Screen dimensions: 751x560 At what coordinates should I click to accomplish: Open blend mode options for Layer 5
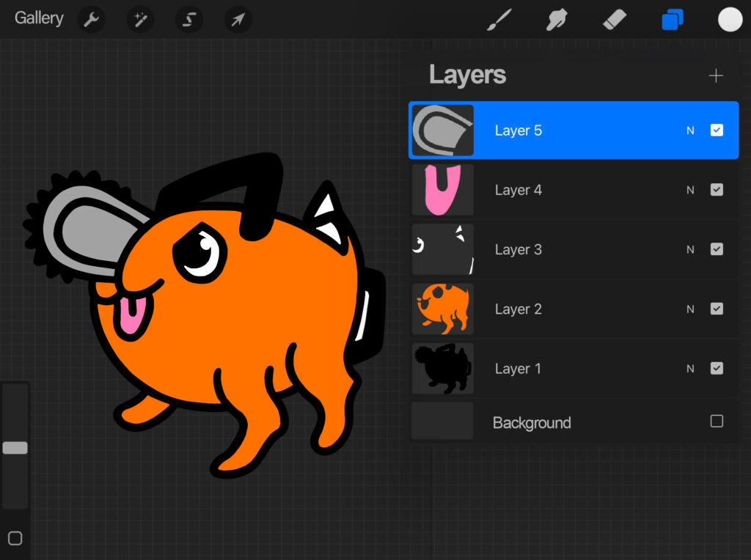689,130
